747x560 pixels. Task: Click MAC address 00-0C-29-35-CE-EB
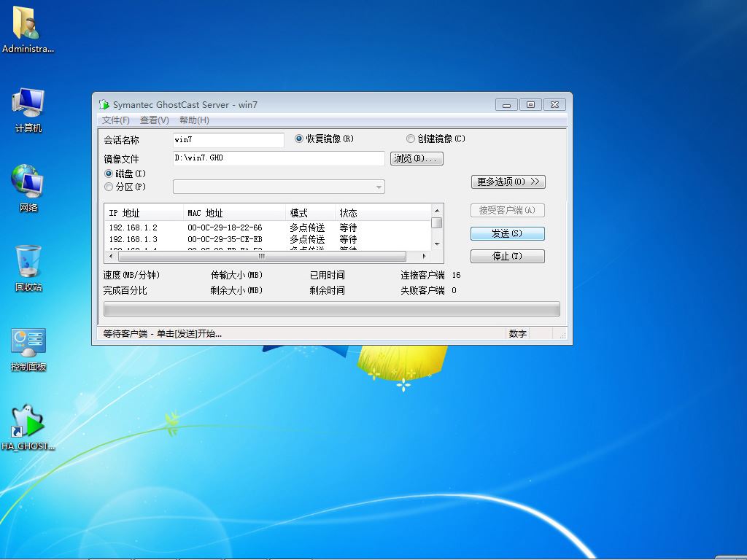pyautogui.click(x=225, y=239)
